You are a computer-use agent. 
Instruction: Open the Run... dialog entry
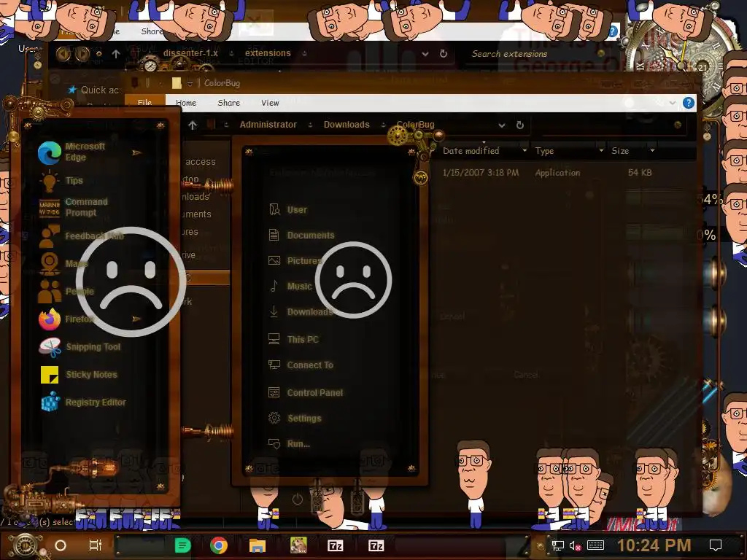(x=289, y=444)
